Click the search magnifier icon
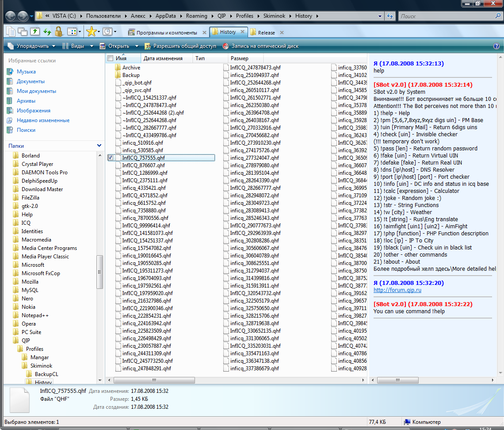 click(x=498, y=16)
